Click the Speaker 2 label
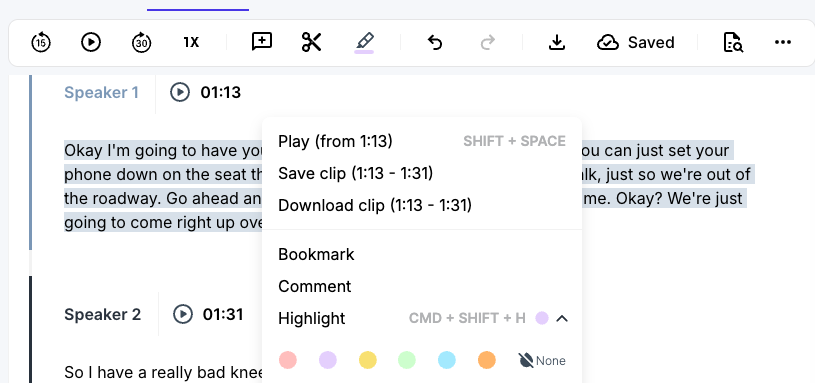The height and width of the screenshot is (383, 815). tap(102, 314)
